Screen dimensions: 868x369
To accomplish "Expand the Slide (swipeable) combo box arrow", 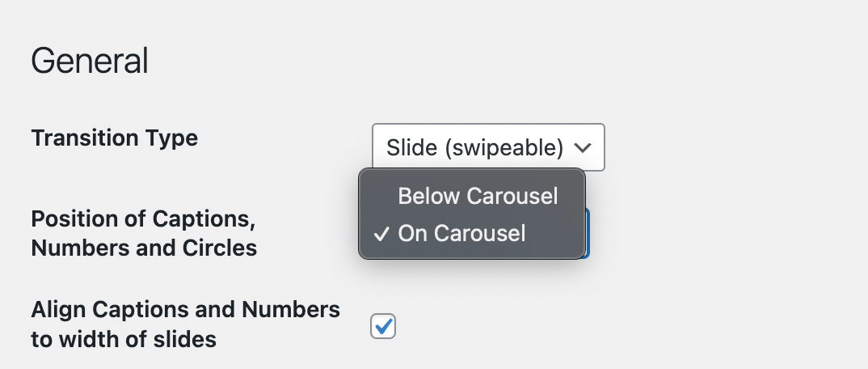I will click(583, 147).
